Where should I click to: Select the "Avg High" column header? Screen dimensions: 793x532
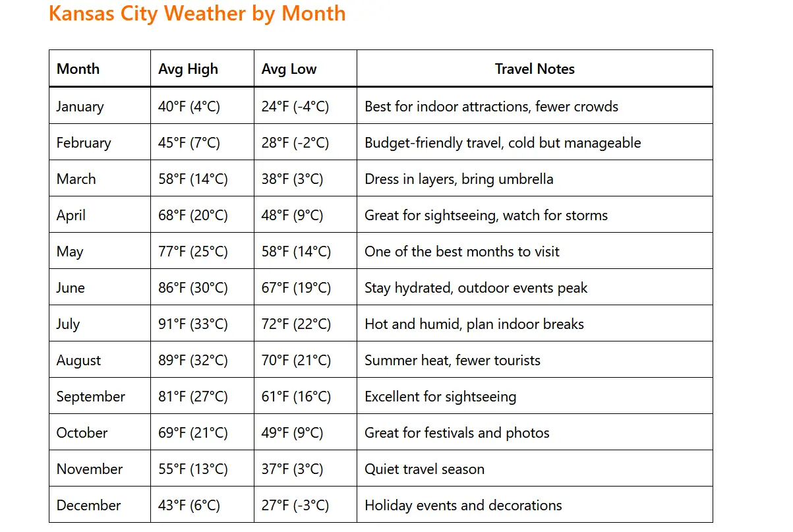tap(188, 69)
